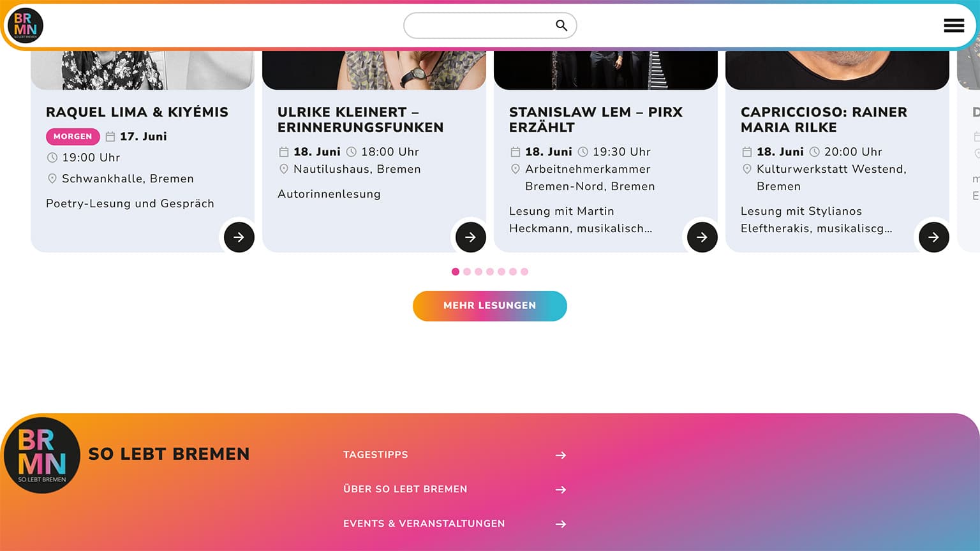Select fourth carousel pagination dot
The image size is (980, 551).
[x=490, y=272]
